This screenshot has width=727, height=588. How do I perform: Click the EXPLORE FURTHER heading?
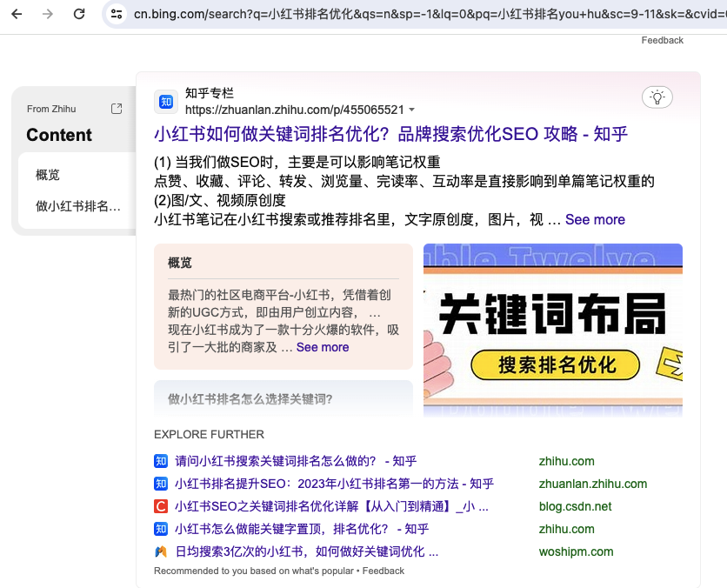[x=209, y=435]
